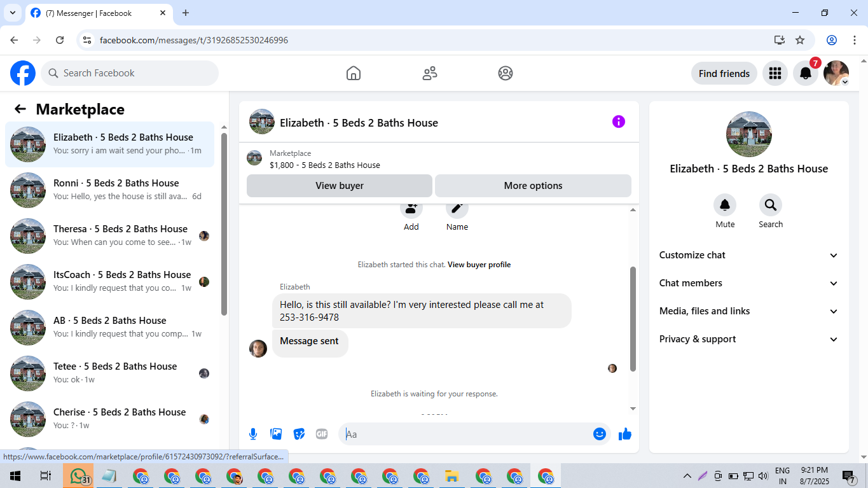Bookmark this page with the star icon
The image size is (868, 488).
800,40
